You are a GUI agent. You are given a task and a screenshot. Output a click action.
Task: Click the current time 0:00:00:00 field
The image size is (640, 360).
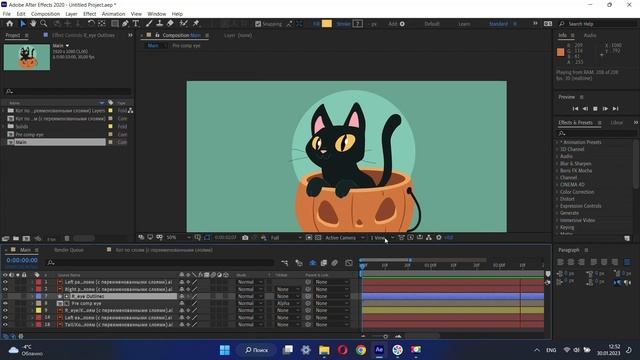click(22, 260)
